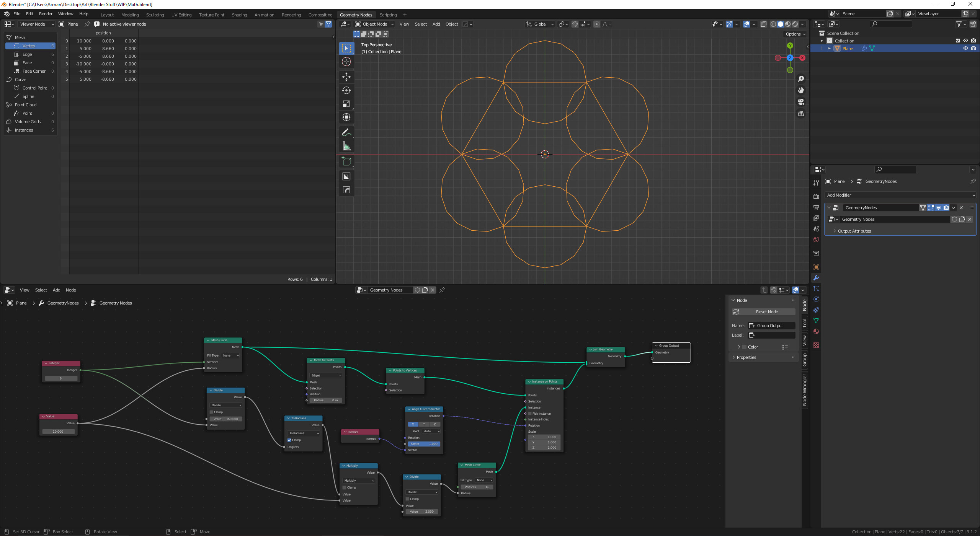Toggle Collection exclude checkbox in outliner
The width and height of the screenshot is (980, 536).
click(x=958, y=41)
